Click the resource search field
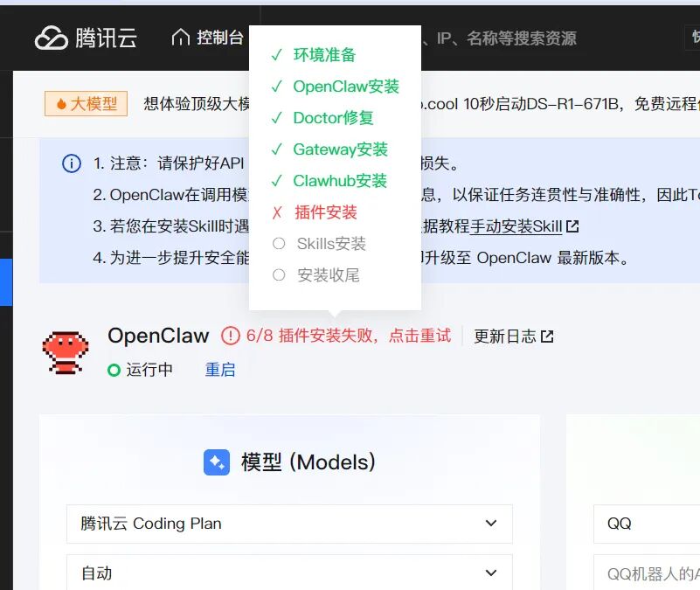This screenshot has width=700, height=590. tap(500, 38)
